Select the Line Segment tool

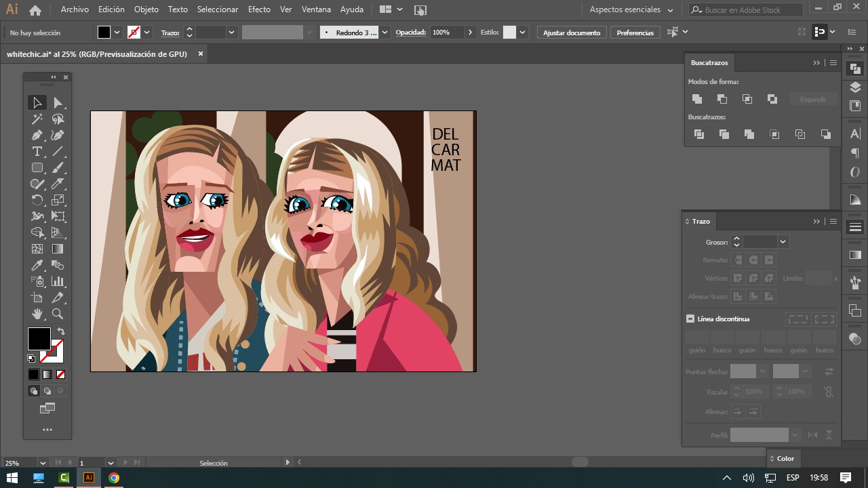tap(58, 151)
